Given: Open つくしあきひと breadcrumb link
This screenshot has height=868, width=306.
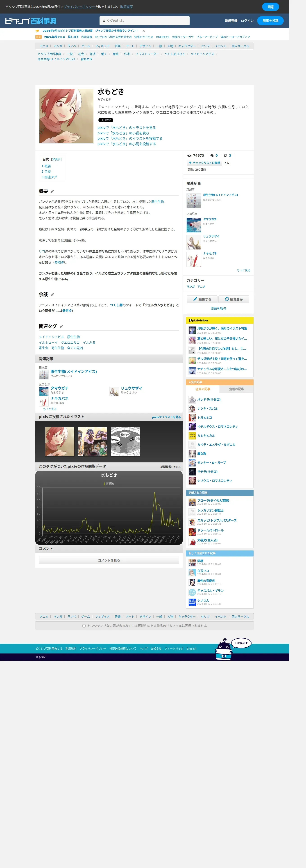Looking at the screenshot, I should [175, 54].
